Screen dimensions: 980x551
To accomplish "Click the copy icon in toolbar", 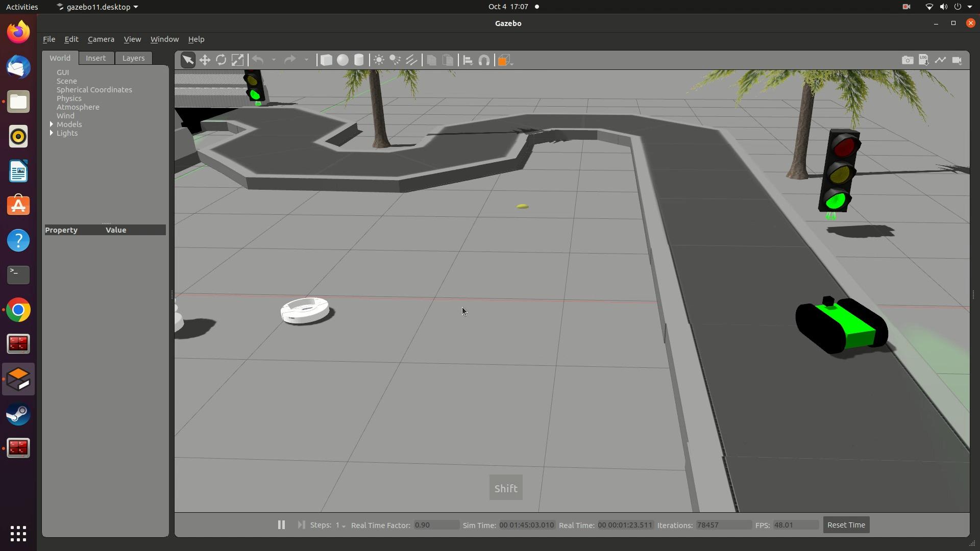I will coord(431,60).
